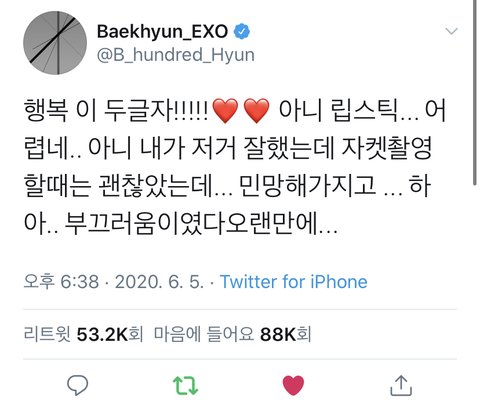Image resolution: width=480 pixels, height=404 pixels.
Task: Click the vertical scrollbar on the right edge
Action: pyautogui.click(x=475, y=92)
